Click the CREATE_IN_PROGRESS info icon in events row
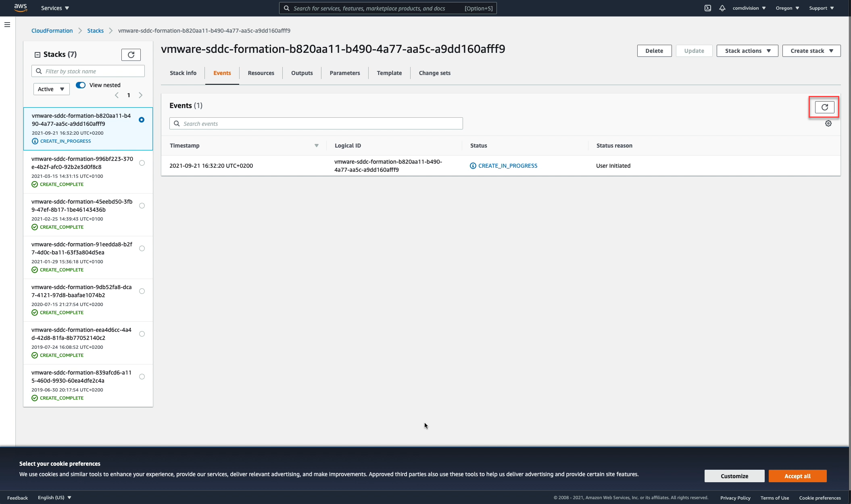This screenshot has height=504, width=851. pos(473,166)
